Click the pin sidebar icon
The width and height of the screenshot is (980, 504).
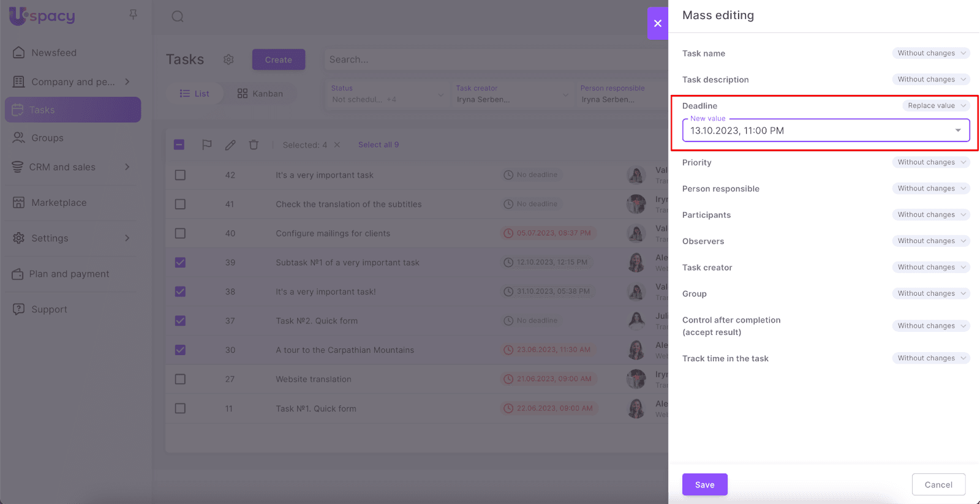coord(133,14)
